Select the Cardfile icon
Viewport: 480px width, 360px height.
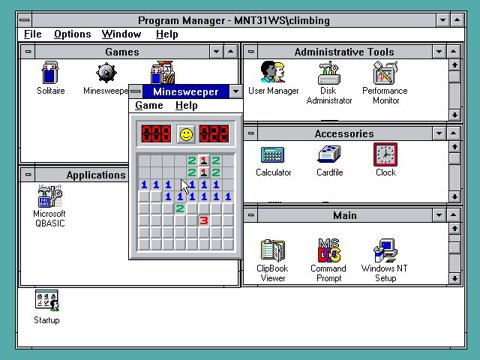coord(329,154)
